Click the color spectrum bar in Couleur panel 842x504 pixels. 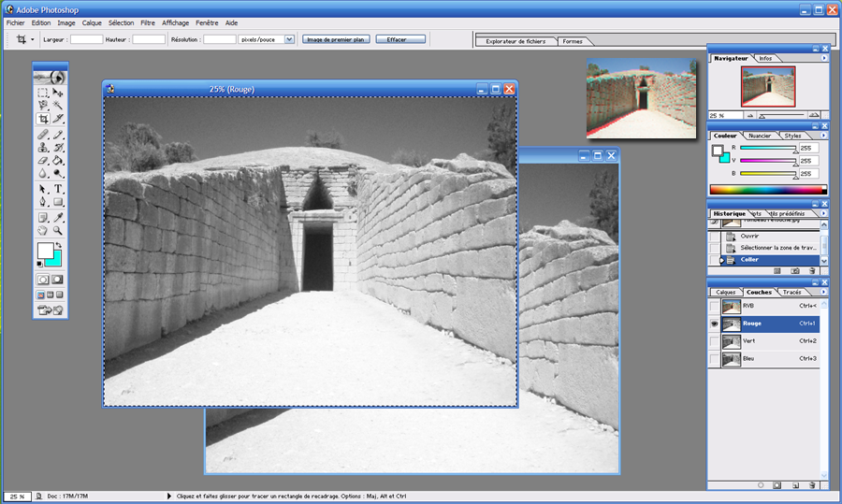tap(764, 190)
